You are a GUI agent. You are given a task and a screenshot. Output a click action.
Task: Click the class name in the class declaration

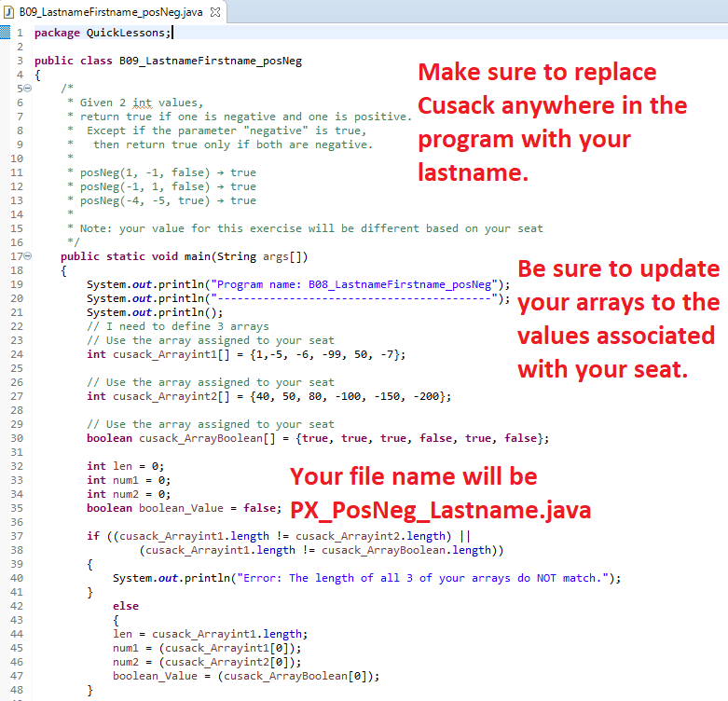pos(210,61)
